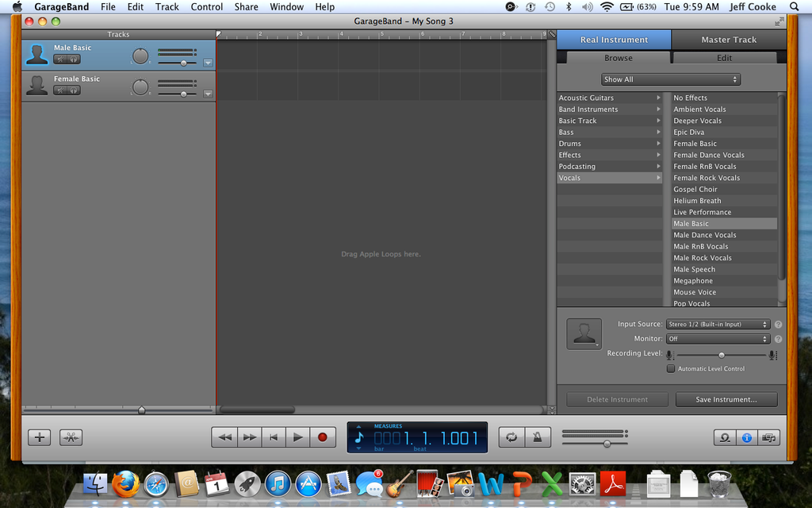Click the Bluetooth menu bar icon

click(x=568, y=6)
